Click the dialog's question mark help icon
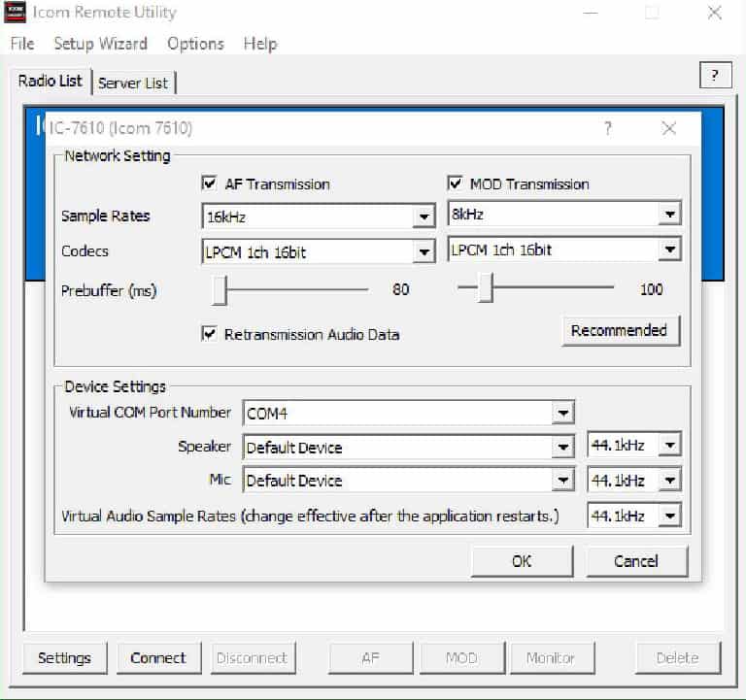Screen dimensions: 746x700 608,128
